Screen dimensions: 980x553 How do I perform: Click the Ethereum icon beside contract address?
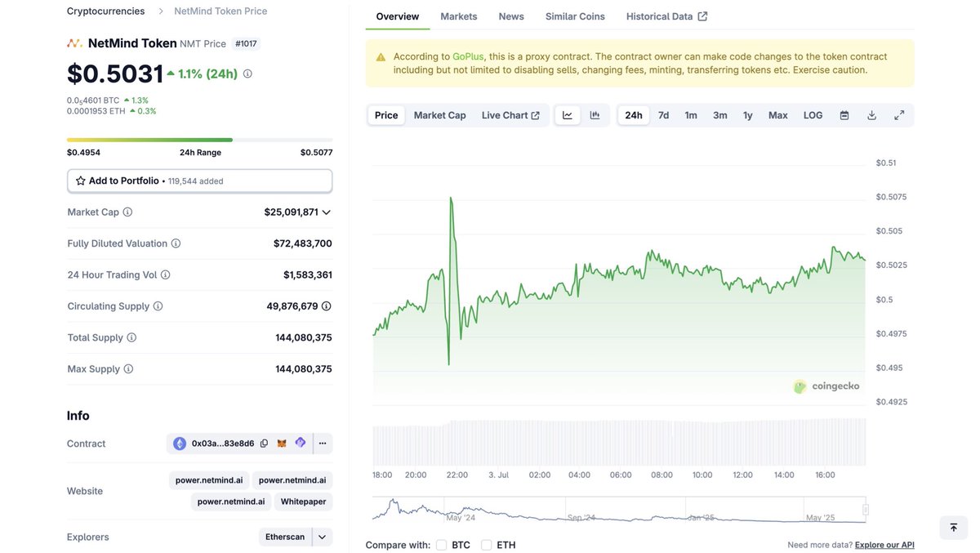pyautogui.click(x=180, y=444)
